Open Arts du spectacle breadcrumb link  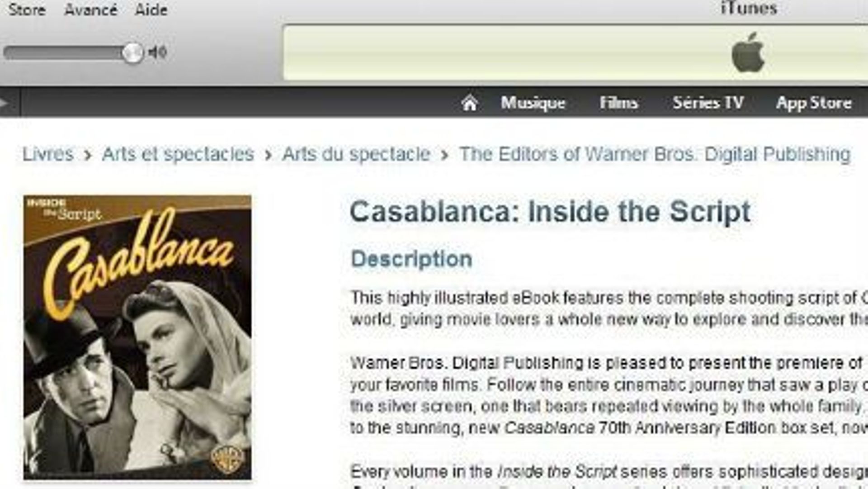[x=356, y=154]
